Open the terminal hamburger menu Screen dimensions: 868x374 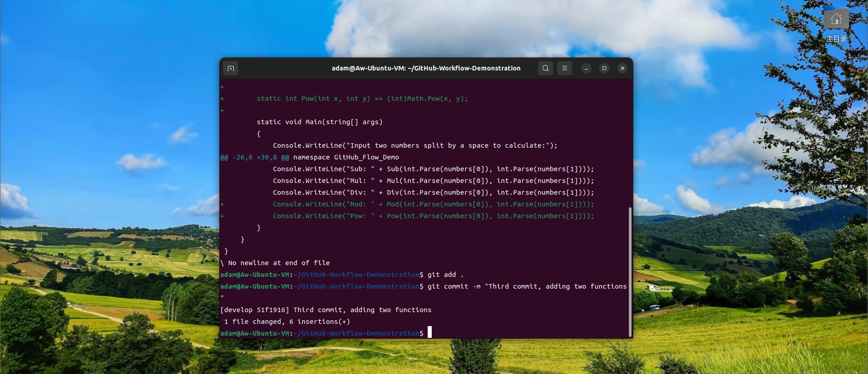tap(565, 68)
